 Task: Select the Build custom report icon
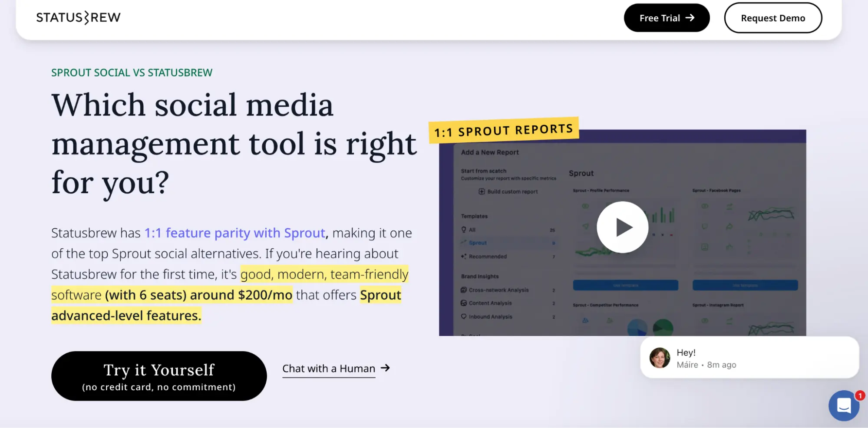pos(482,191)
